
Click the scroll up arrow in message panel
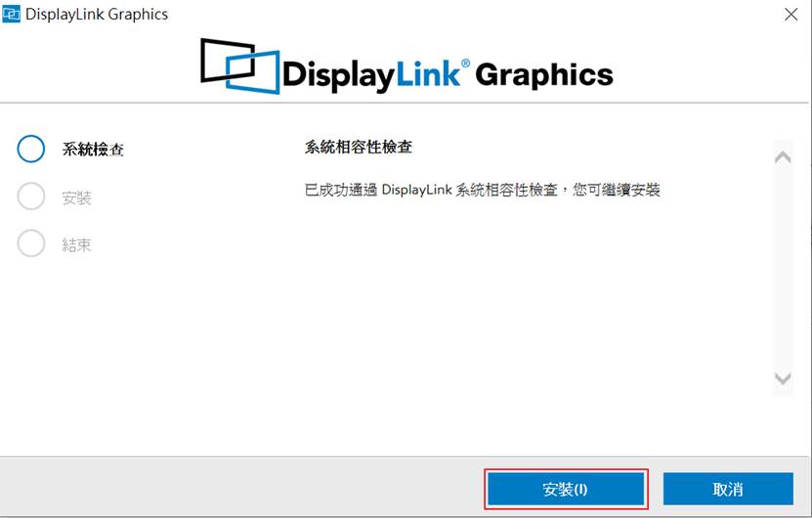click(783, 157)
